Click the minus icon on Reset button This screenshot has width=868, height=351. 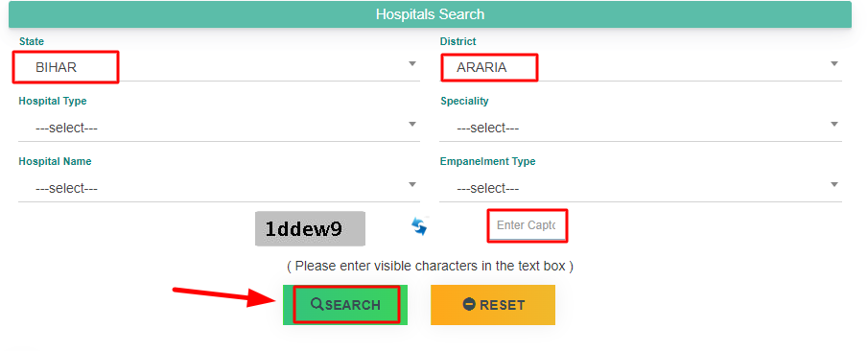tap(469, 304)
